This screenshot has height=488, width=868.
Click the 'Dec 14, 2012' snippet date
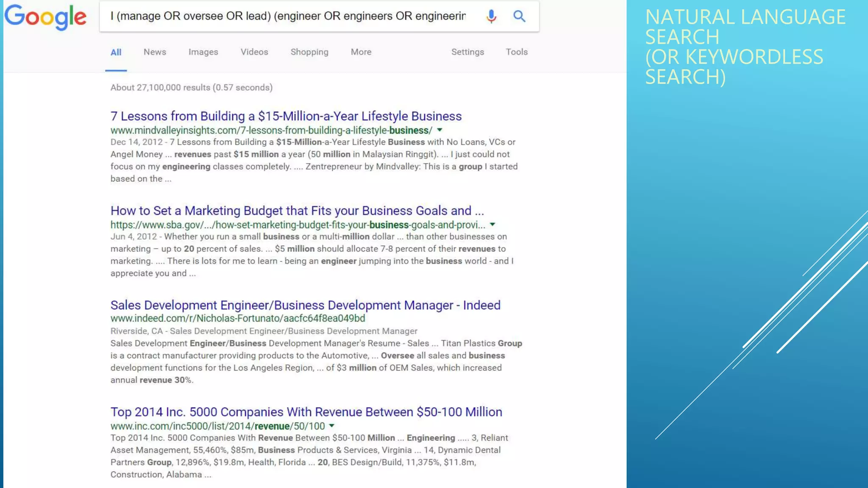coord(136,142)
